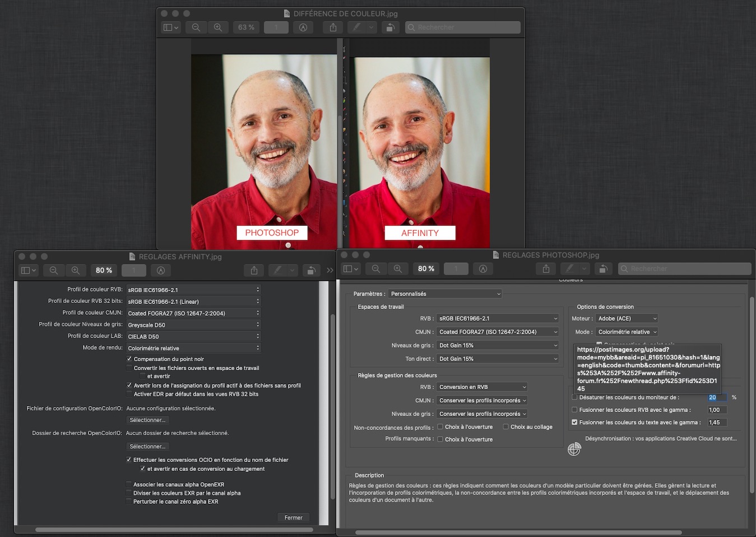
Task: Click the AFFINITY label on right portrait
Action: tap(420, 233)
